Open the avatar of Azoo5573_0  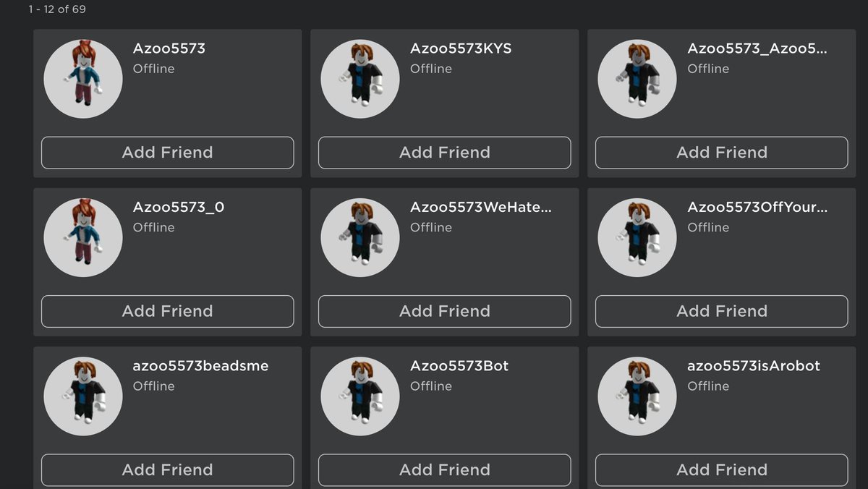(83, 237)
